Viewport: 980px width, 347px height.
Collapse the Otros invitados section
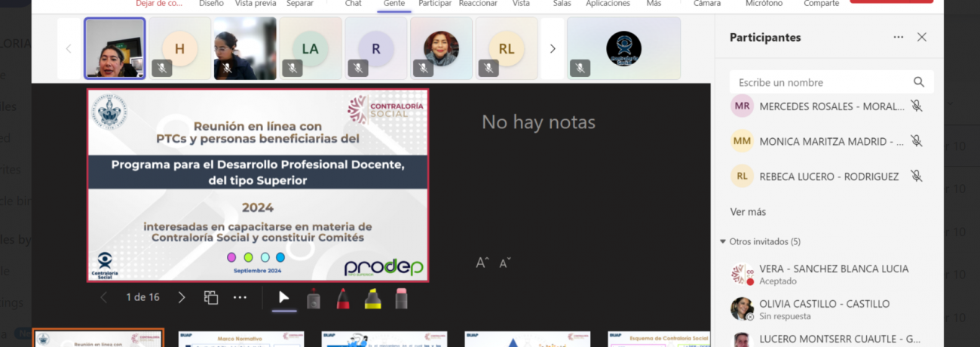click(724, 241)
